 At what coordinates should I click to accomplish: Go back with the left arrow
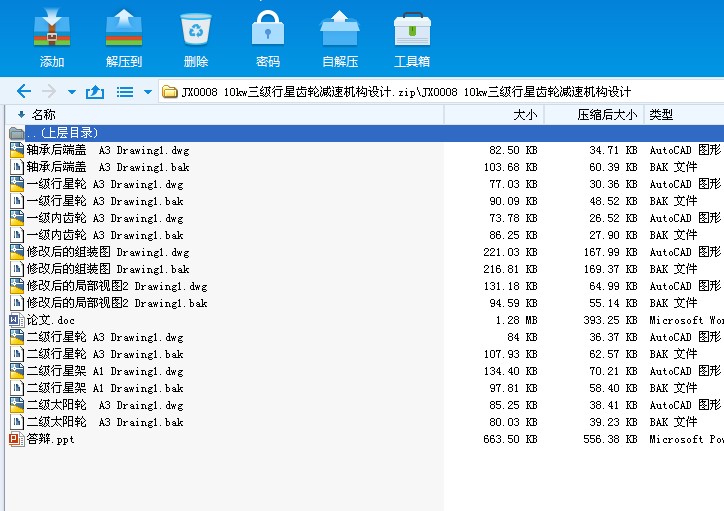coord(24,91)
